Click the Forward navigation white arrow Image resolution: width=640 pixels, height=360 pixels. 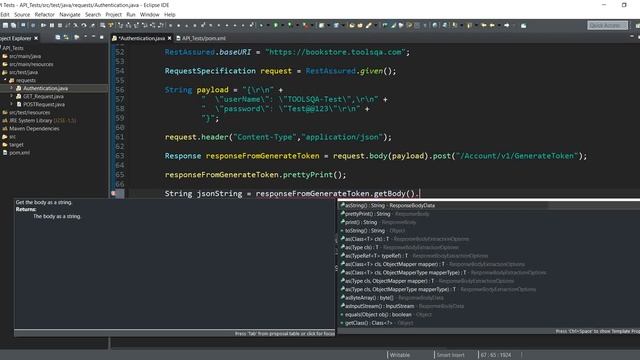[x=507, y=25]
